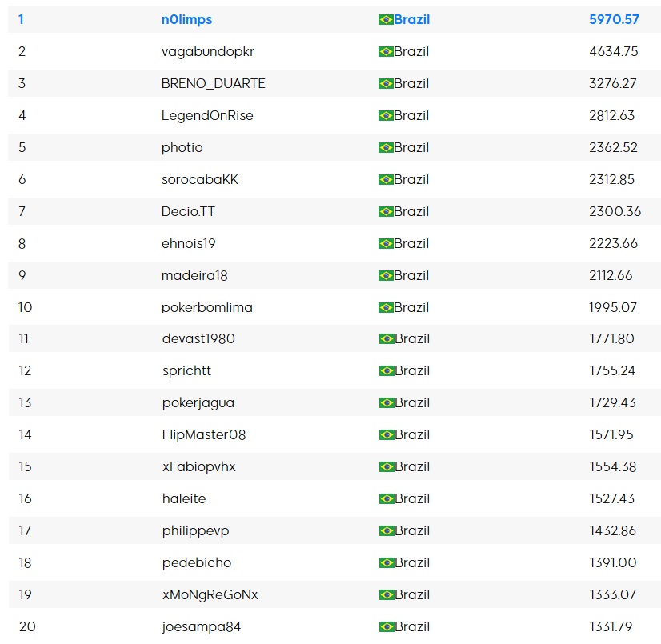
Task: Select player name sorocabaKK
Action: [200, 179]
